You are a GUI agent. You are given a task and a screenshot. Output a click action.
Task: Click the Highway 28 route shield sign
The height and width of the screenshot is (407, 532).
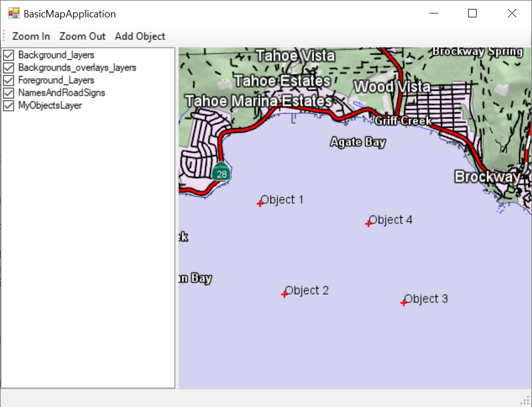(222, 172)
